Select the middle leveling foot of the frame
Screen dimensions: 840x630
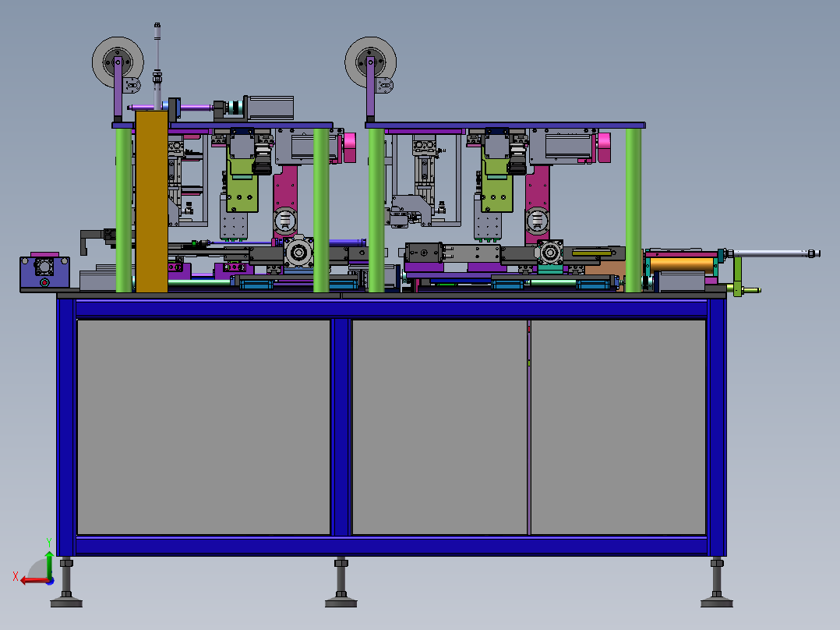[341, 582]
